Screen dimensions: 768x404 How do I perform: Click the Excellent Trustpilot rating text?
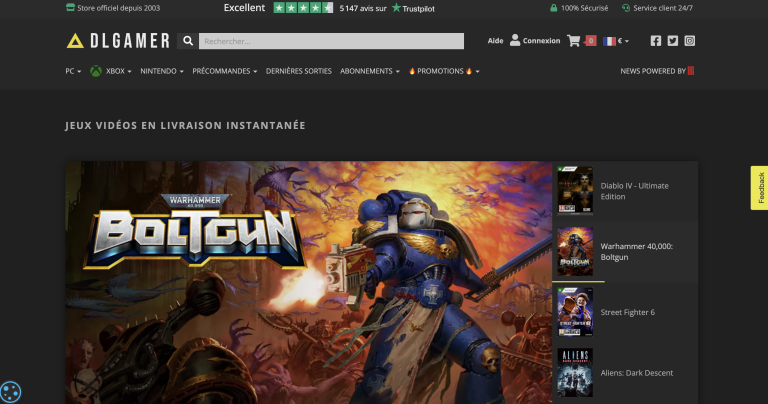(244, 8)
